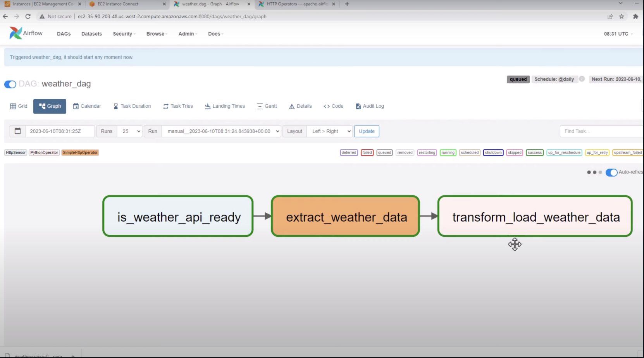Go back with browser back arrow
Screen dimensions: 644x358
(x=5, y=16)
